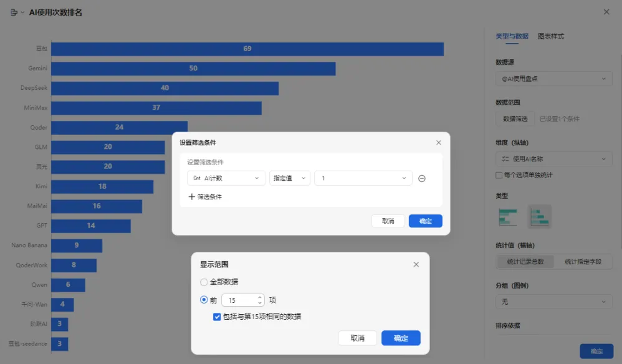Click the right panel scrollbar

point(620,151)
